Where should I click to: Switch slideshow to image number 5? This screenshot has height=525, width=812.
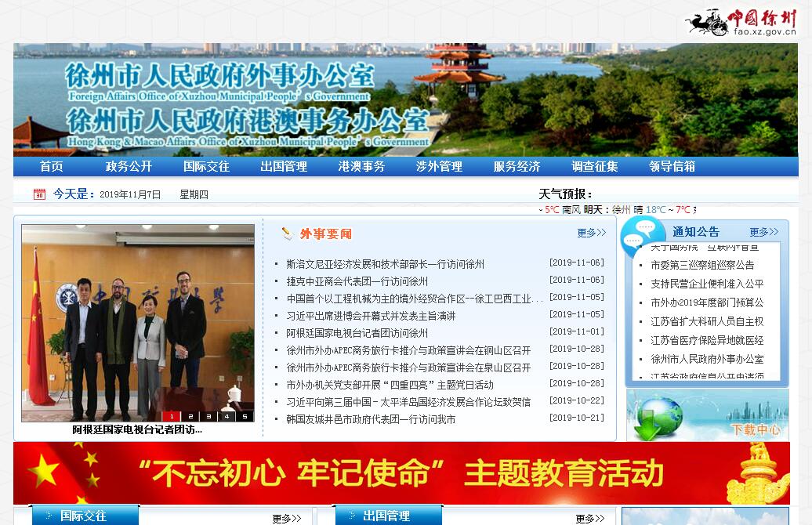[x=245, y=416]
